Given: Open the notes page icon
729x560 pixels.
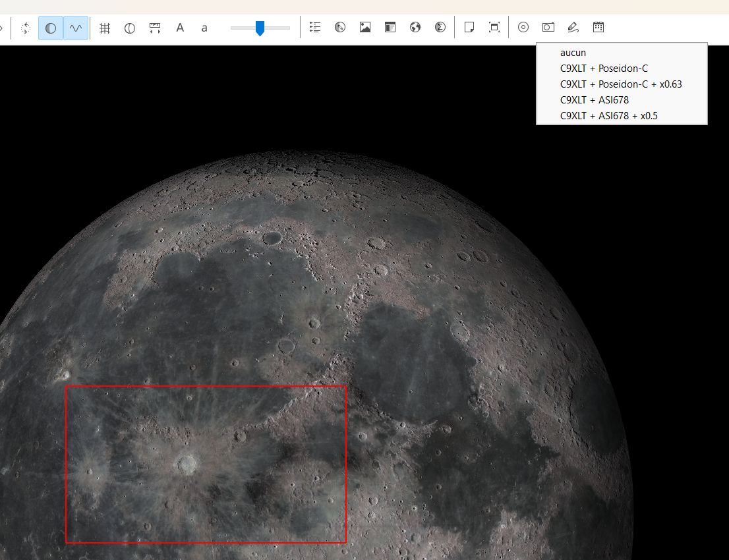Looking at the screenshot, I should pos(469,28).
